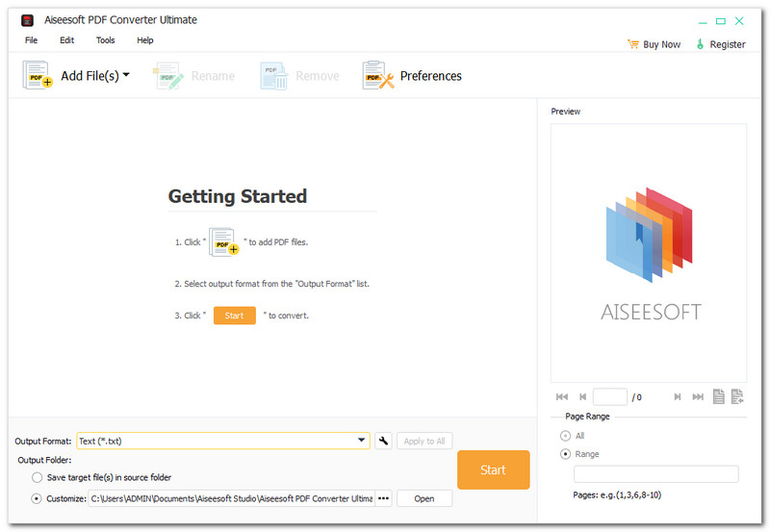Go to next page in preview
This screenshot has width=770, height=532.
tap(678, 396)
